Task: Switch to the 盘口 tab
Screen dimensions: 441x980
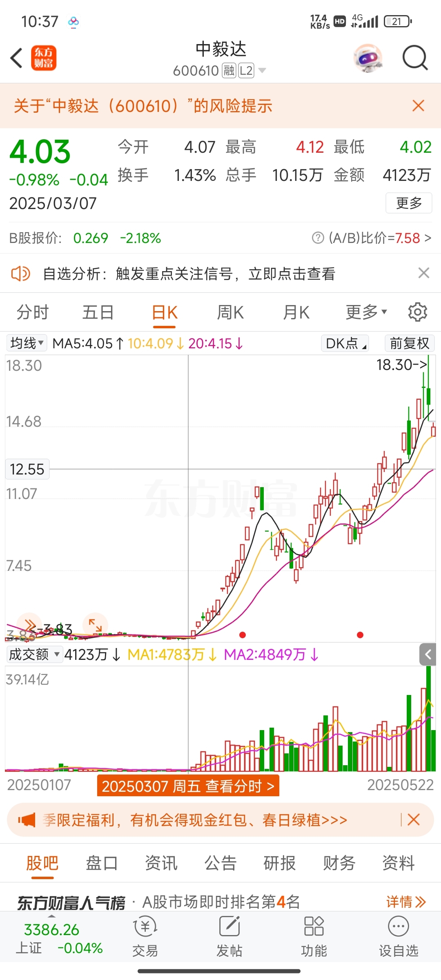Action: coord(102,863)
